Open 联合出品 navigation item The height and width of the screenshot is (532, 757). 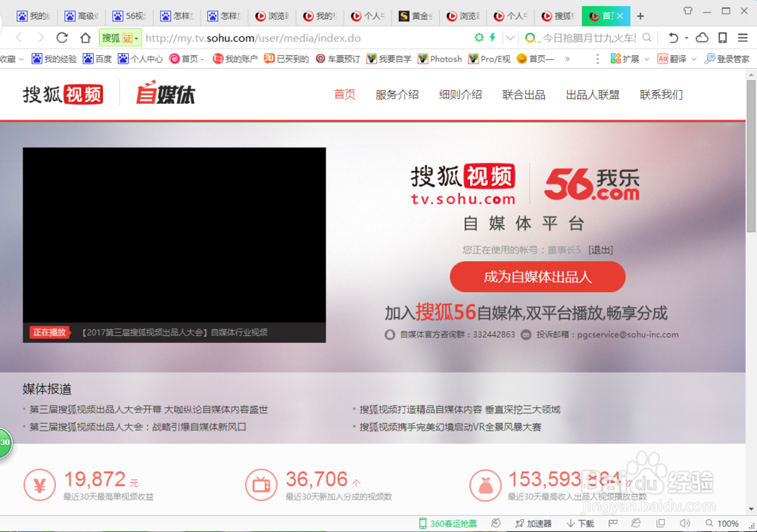click(x=524, y=95)
